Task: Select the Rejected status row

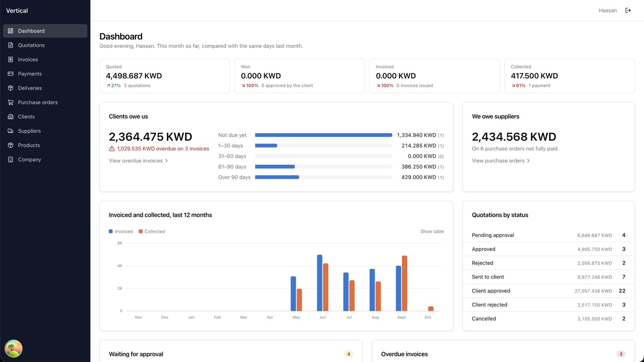Action: (x=549, y=263)
